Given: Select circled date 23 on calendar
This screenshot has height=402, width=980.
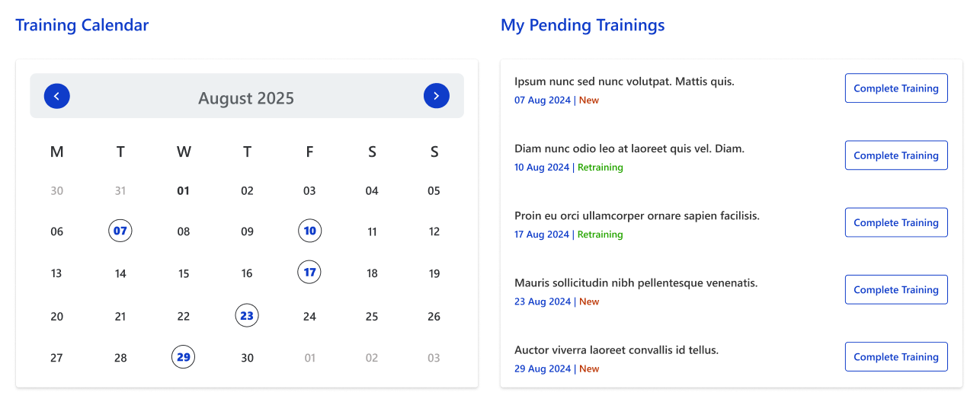Looking at the screenshot, I should 247,315.
